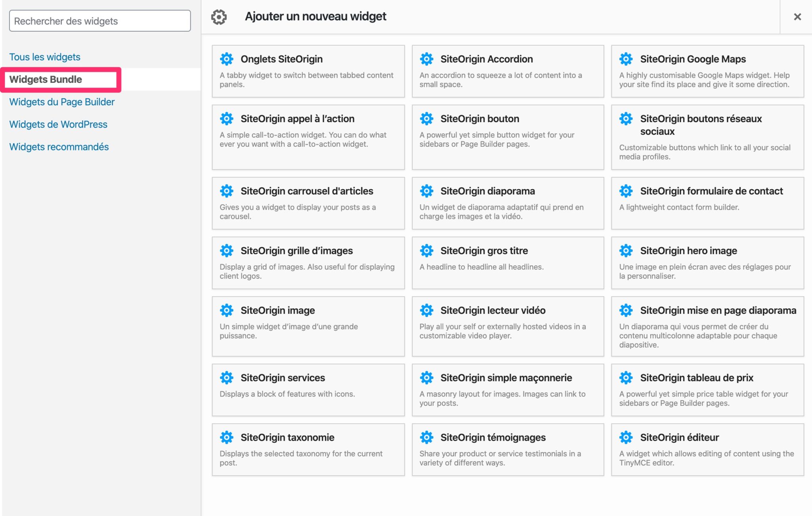View Widgets recommandés category
The width and height of the screenshot is (812, 516).
tap(59, 147)
